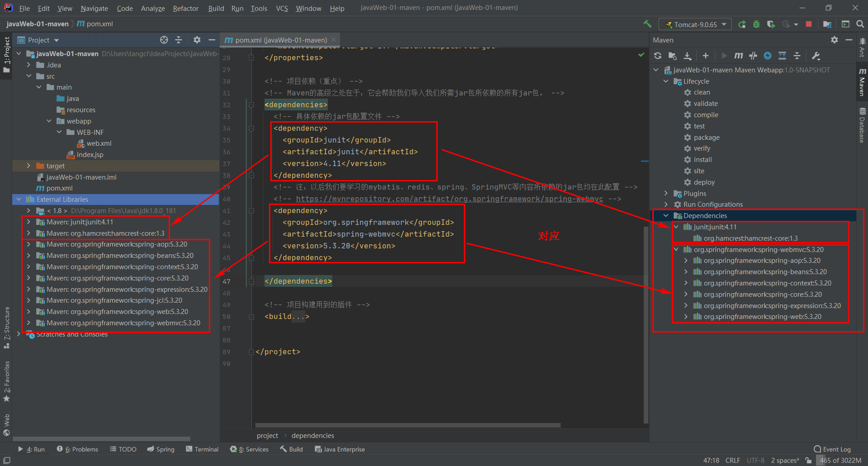This screenshot has width=868, height=466.
Task: Click CRLF line separator in status bar
Action: 733,461
